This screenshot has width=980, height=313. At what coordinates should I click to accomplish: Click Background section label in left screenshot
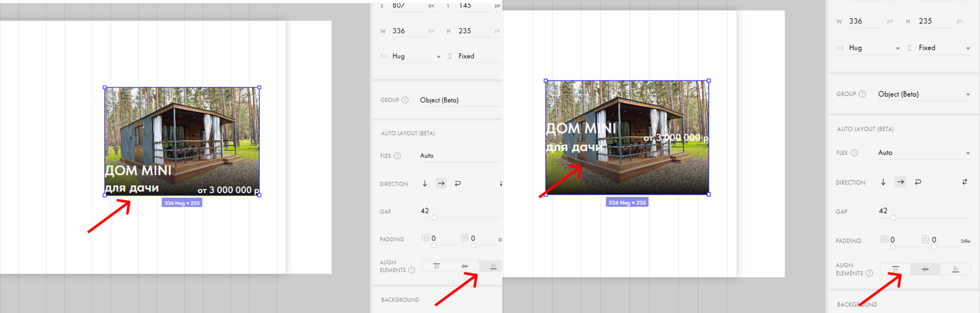point(400,300)
